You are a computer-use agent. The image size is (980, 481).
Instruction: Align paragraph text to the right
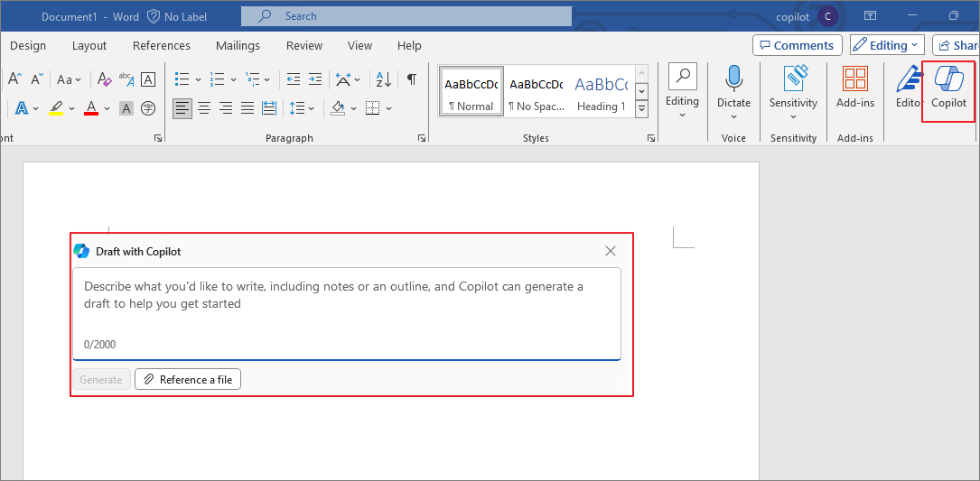click(x=226, y=108)
